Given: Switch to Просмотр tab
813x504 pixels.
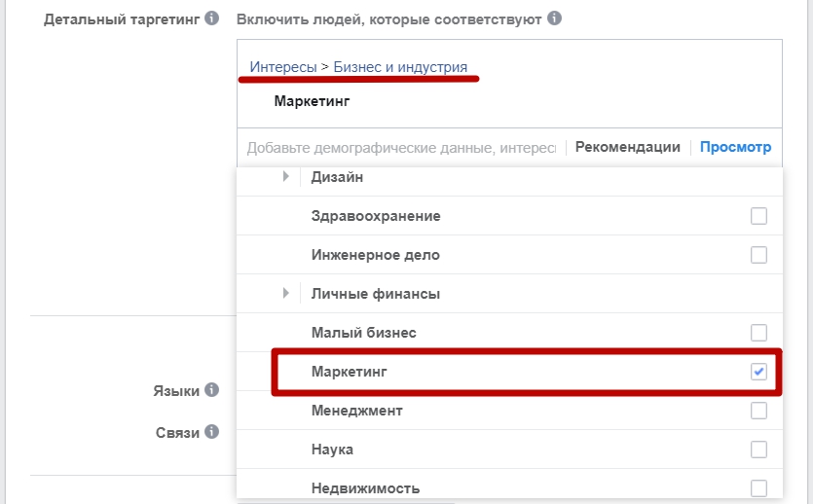Looking at the screenshot, I should pos(735,147).
